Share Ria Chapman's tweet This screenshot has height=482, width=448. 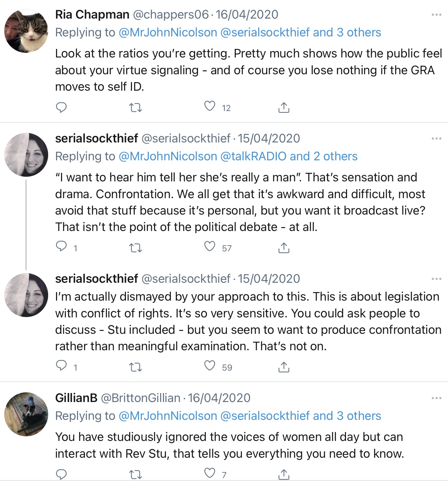click(x=284, y=107)
